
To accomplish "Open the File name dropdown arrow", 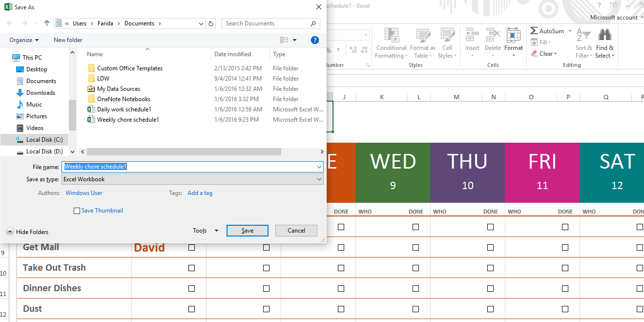I will click(319, 167).
